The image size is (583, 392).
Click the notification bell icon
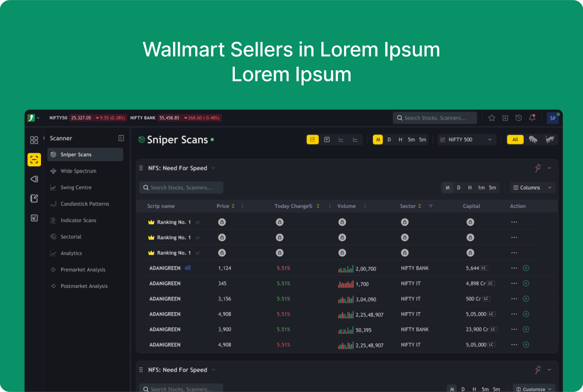click(532, 118)
